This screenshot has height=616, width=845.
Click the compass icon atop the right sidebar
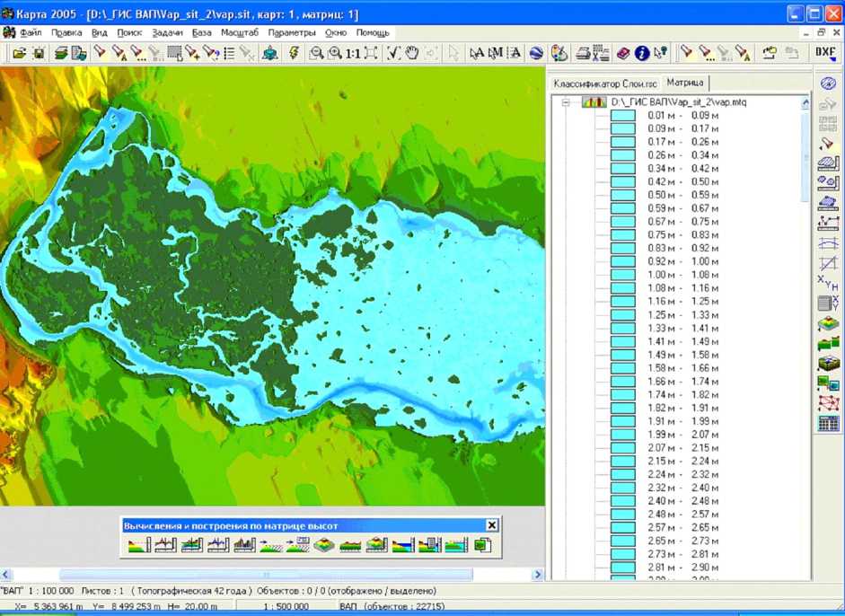click(828, 84)
